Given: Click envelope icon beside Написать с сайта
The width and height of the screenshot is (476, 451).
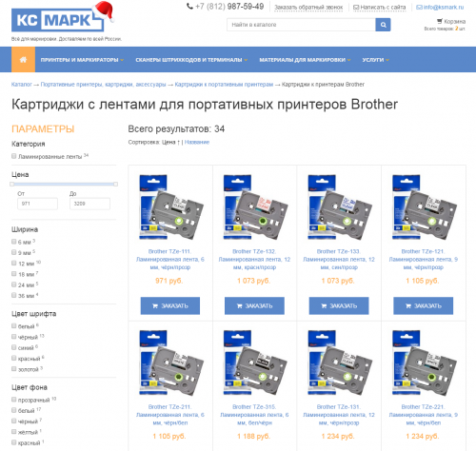Looking at the screenshot, I should pyautogui.click(x=356, y=7).
